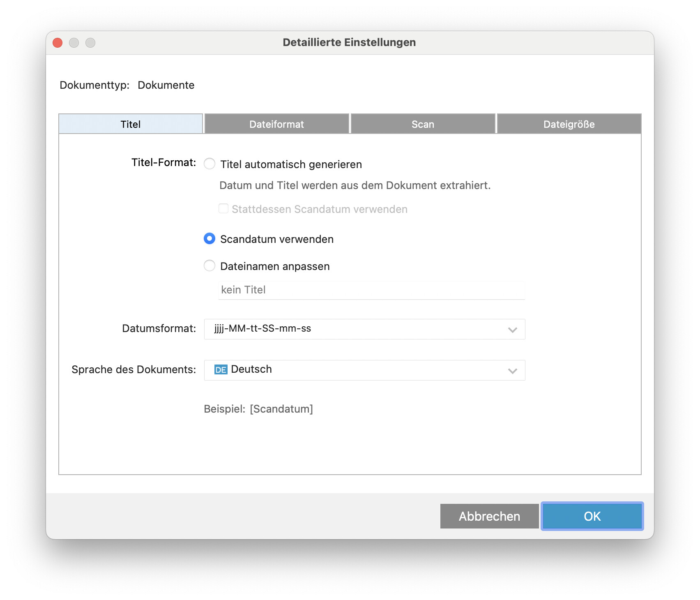
Task: Open the Scan tab
Action: (x=423, y=124)
